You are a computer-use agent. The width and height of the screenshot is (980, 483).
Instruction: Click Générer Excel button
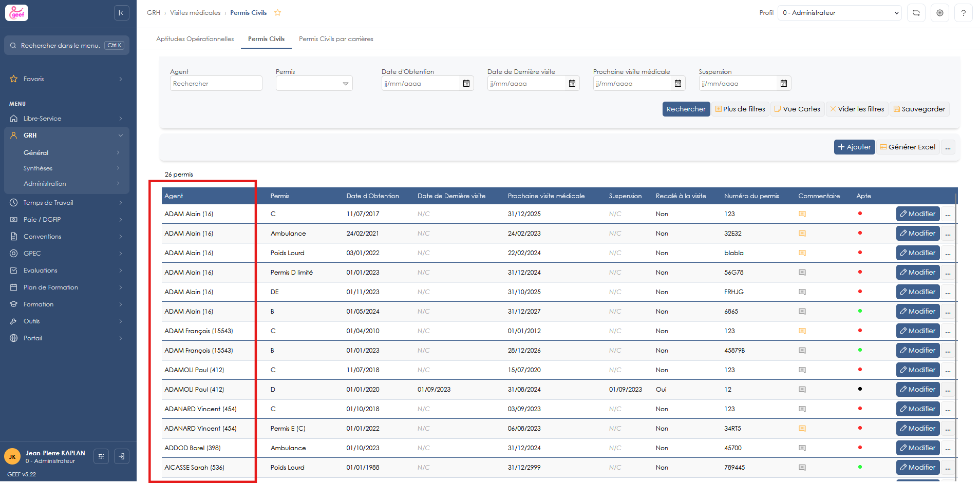[x=908, y=147]
